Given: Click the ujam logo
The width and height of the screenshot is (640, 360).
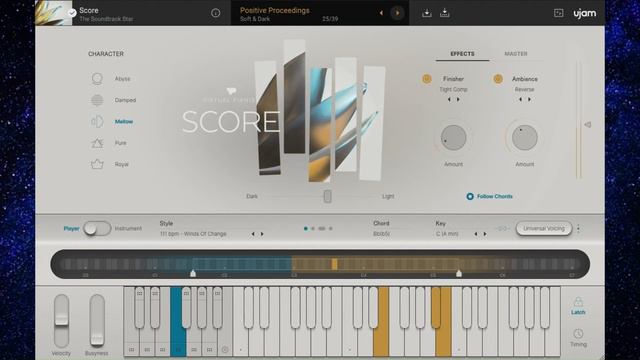Looking at the screenshot, I should (x=584, y=13).
